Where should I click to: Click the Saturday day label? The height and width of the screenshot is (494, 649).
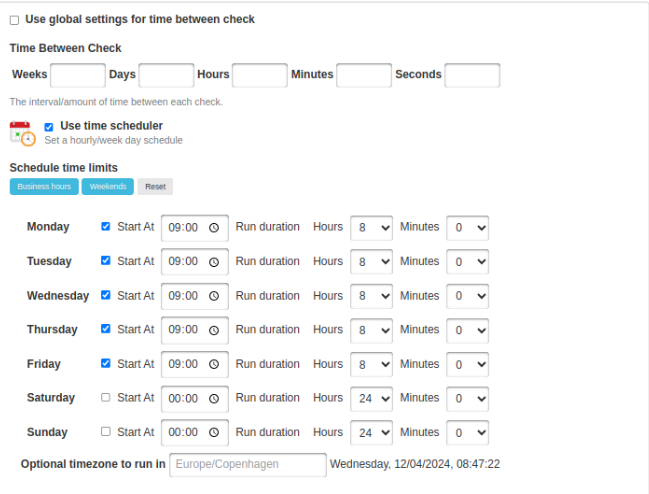point(51,398)
